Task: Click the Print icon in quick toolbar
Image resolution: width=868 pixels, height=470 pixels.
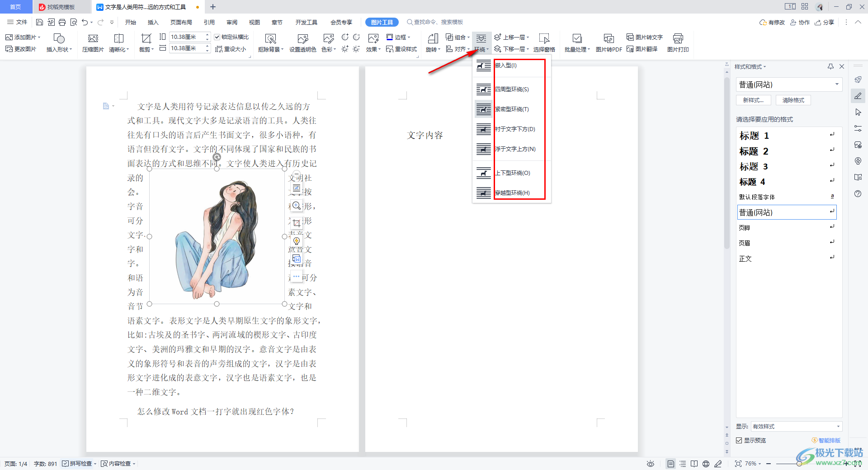Action: click(x=62, y=22)
